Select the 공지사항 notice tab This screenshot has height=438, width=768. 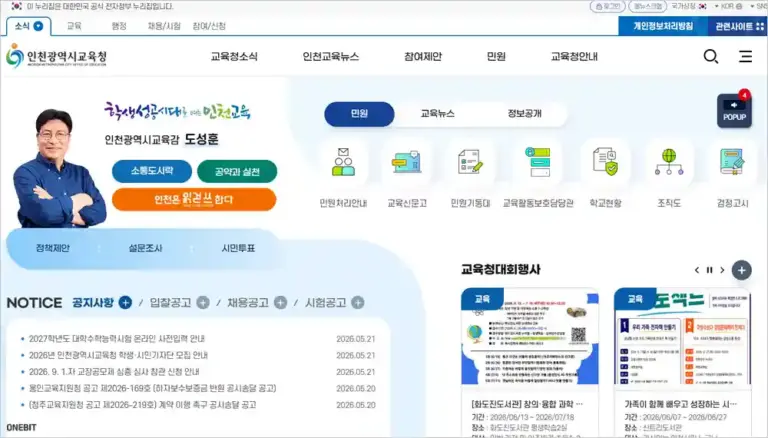point(93,303)
